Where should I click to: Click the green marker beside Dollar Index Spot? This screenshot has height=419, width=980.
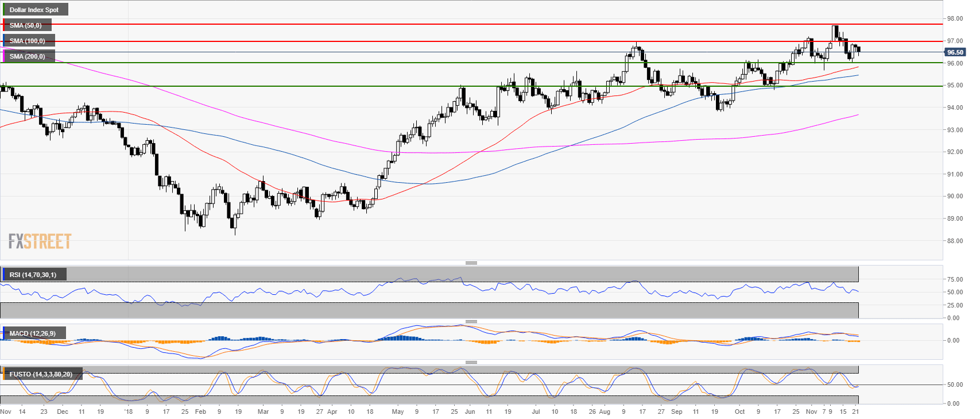coord(4,10)
